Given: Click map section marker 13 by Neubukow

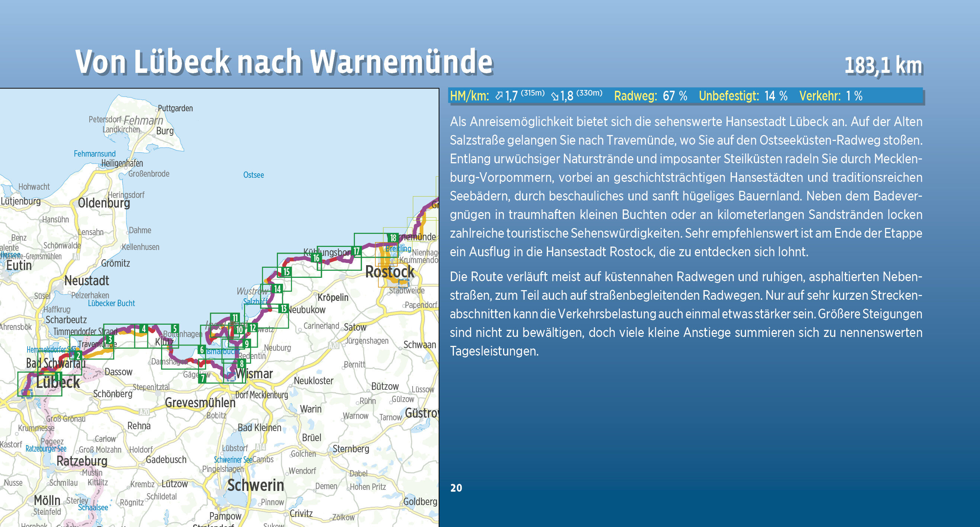Looking at the screenshot, I should [x=283, y=308].
